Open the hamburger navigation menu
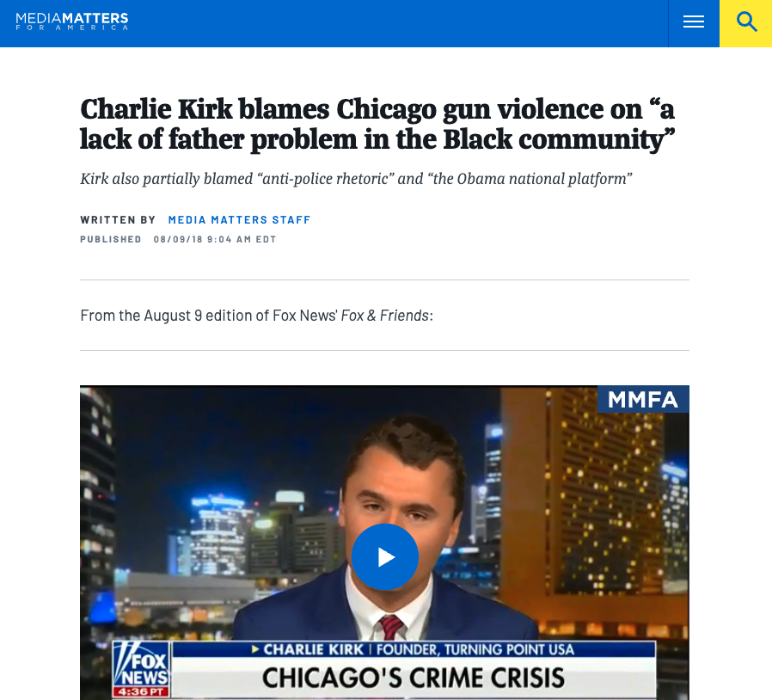Screen dimensions: 772x700 693,22
